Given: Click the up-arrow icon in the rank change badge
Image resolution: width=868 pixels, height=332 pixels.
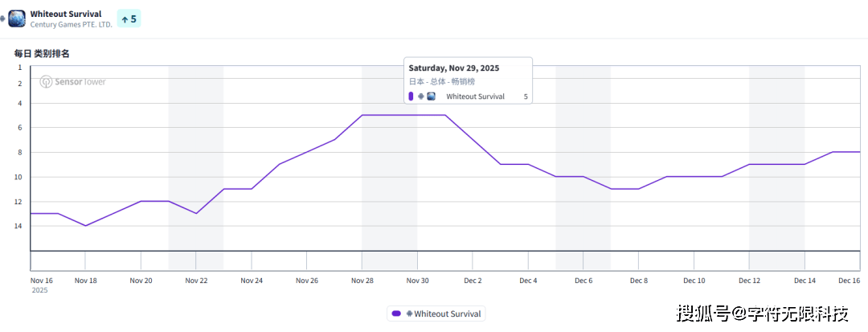Looking at the screenshot, I should tap(125, 18).
